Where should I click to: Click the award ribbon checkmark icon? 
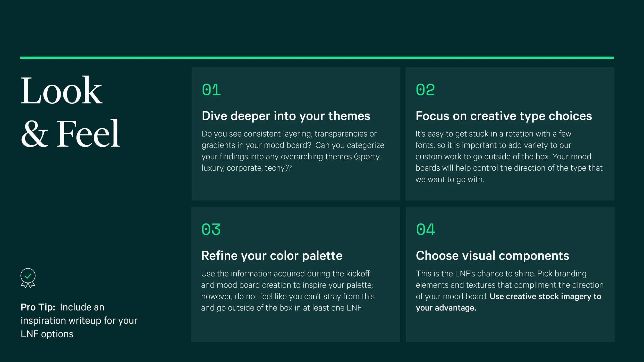coord(28,278)
